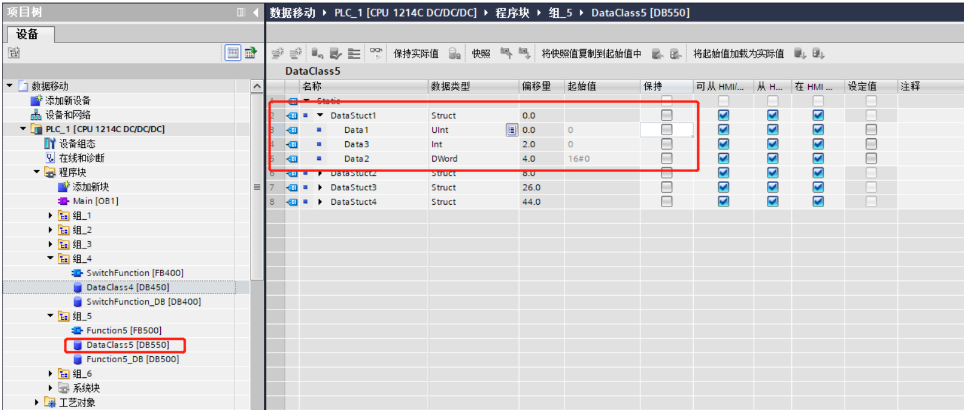Click the small icon below 设备 tab
Viewport: 967px width, 412px height.
click(12, 54)
